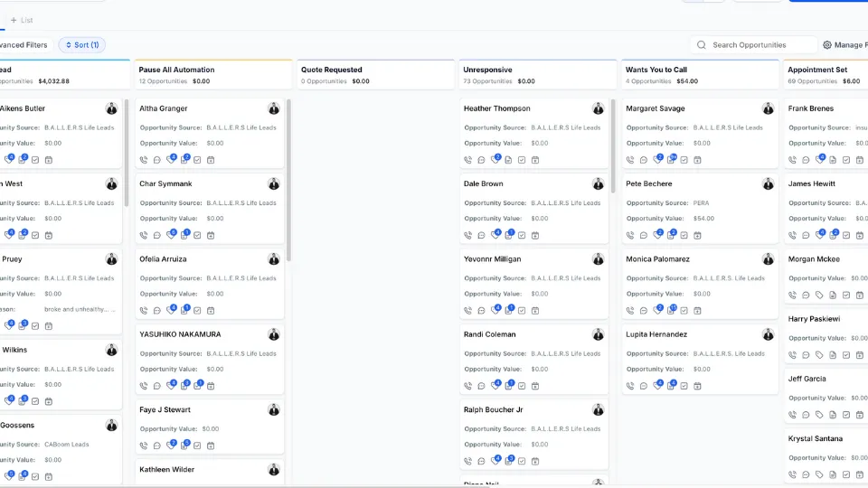Click the Unresponsive column scrollbar

tap(613, 145)
